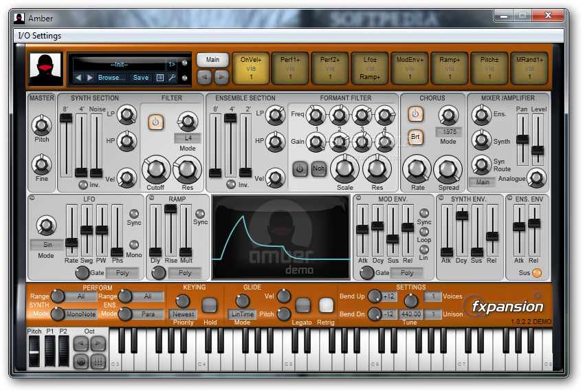Click the 440.00 Tune value field
The image size is (583, 392).
[411, 314]
